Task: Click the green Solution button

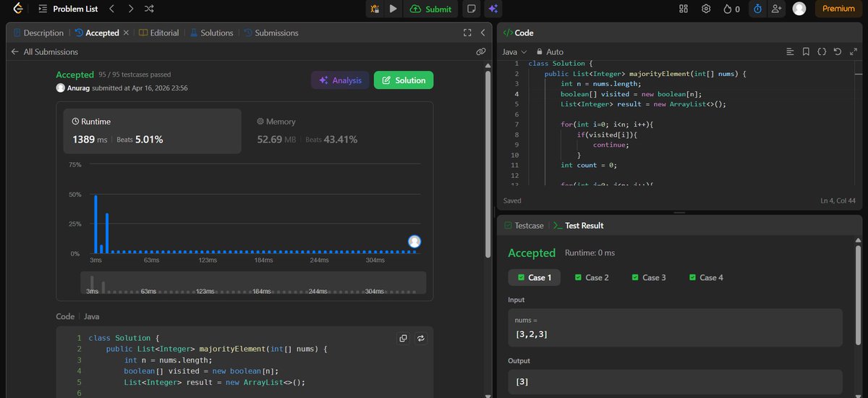Action: coord(404,80)
